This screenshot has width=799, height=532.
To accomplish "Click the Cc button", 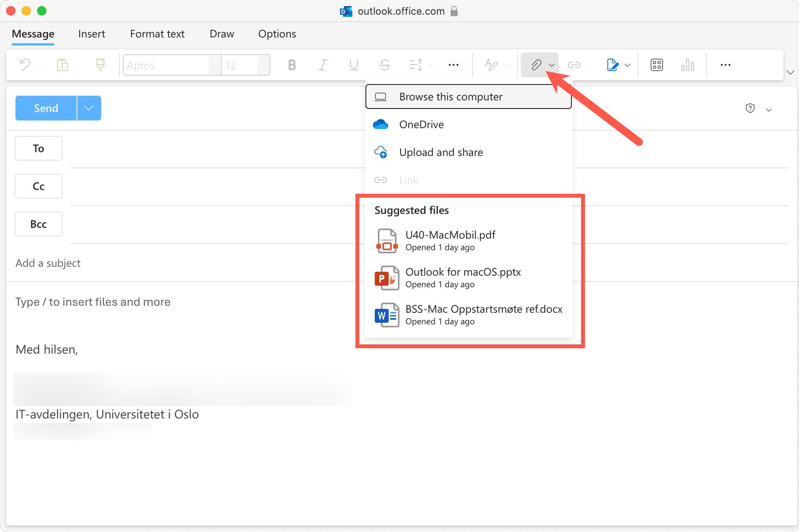I will click(38, 186).
